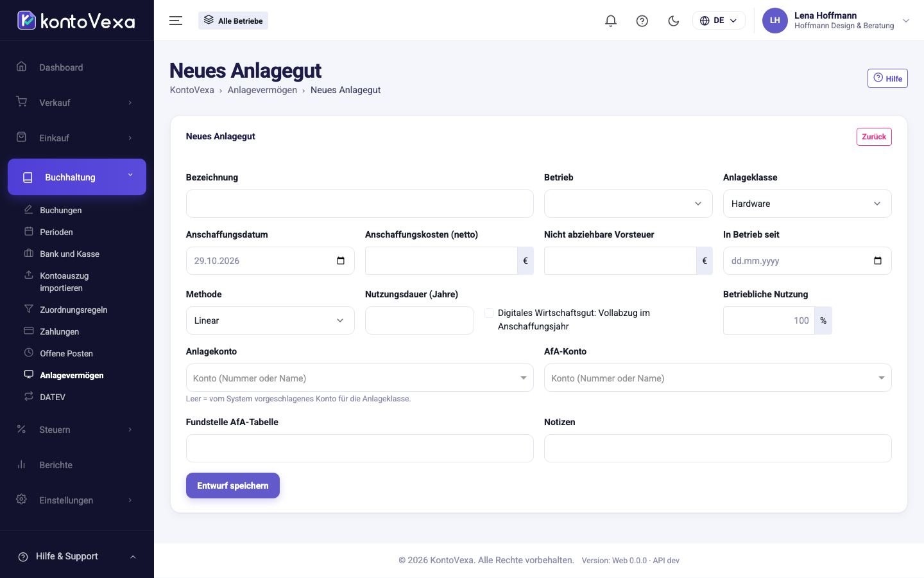The height and width of the screenshot is (578, 924).
Task: Open Bank und Kasse menu item
Action: pos(69,254)
